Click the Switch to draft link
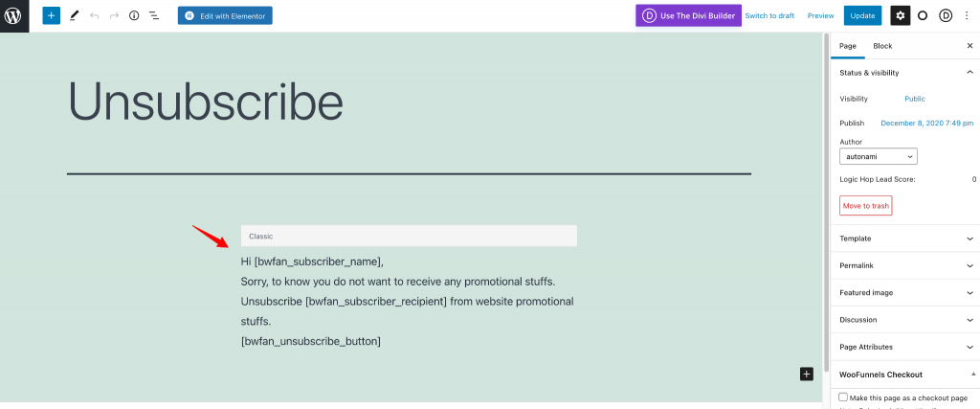Image resolution: width=980 pixels, height=409 pixels. [x=769, y=15]
